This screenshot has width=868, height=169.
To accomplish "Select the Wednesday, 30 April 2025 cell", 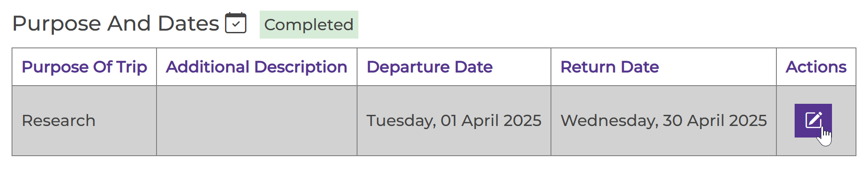I will click(664, 121).
